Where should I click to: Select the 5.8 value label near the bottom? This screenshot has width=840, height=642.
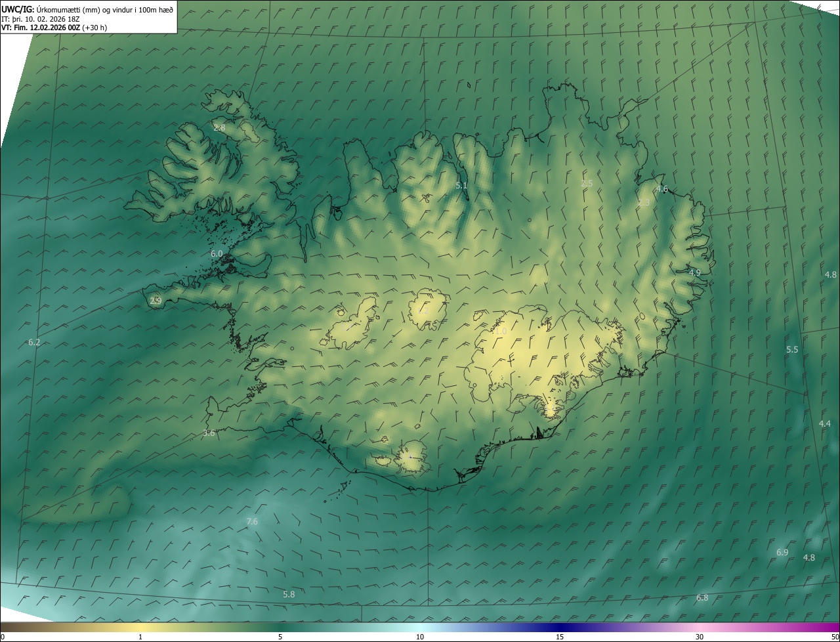click(x=289, y=595)
